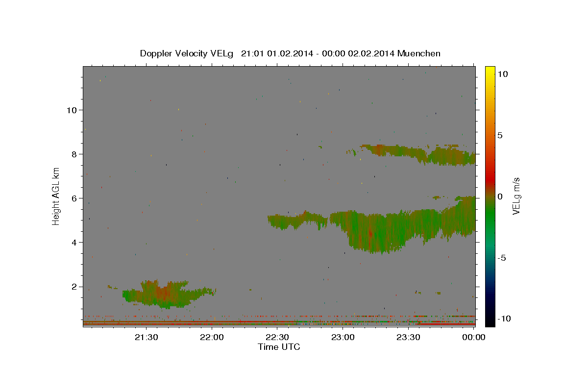Screen dimensions: 588x392
Task: Click the yellow top of the colorbar
Action: coord(490,71)
